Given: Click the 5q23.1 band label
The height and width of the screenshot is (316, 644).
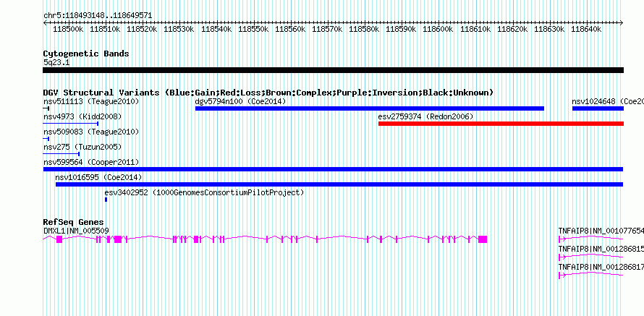Looking at the screenshot, I should (x=56, y=63).
